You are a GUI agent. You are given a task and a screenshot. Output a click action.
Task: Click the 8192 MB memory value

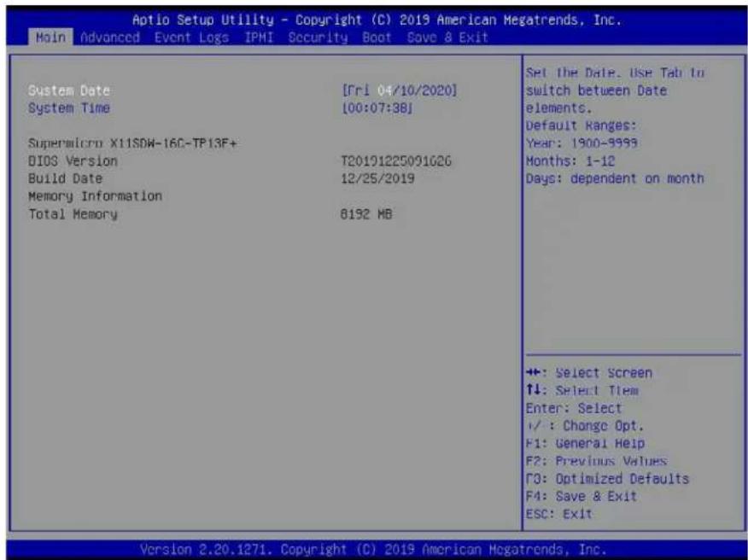tap(366, 214)
